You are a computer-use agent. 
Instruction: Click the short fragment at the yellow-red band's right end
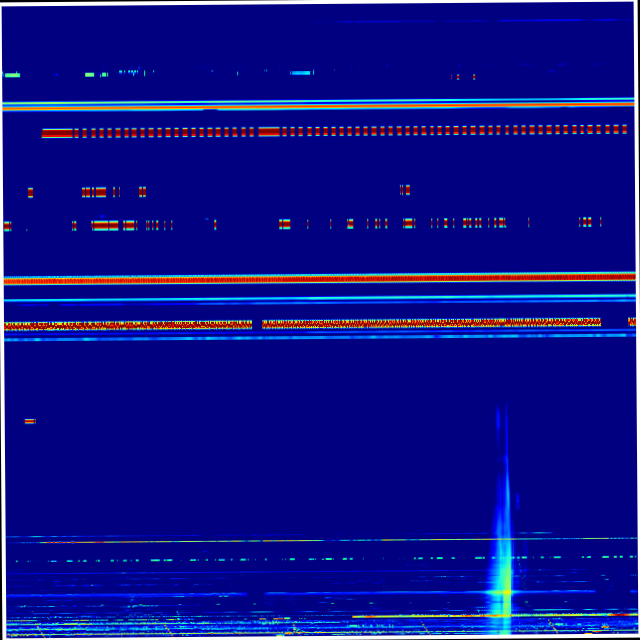point(631,322)
